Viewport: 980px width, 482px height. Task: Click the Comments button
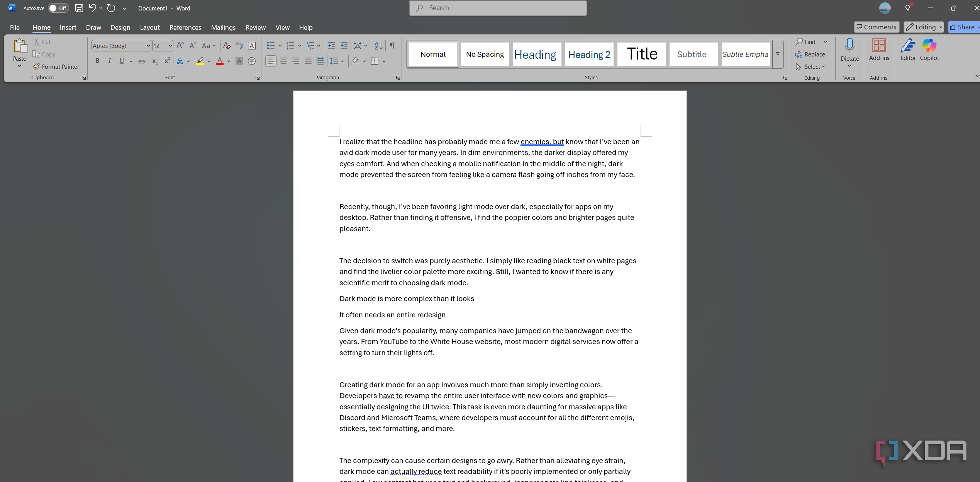[877, 27]
